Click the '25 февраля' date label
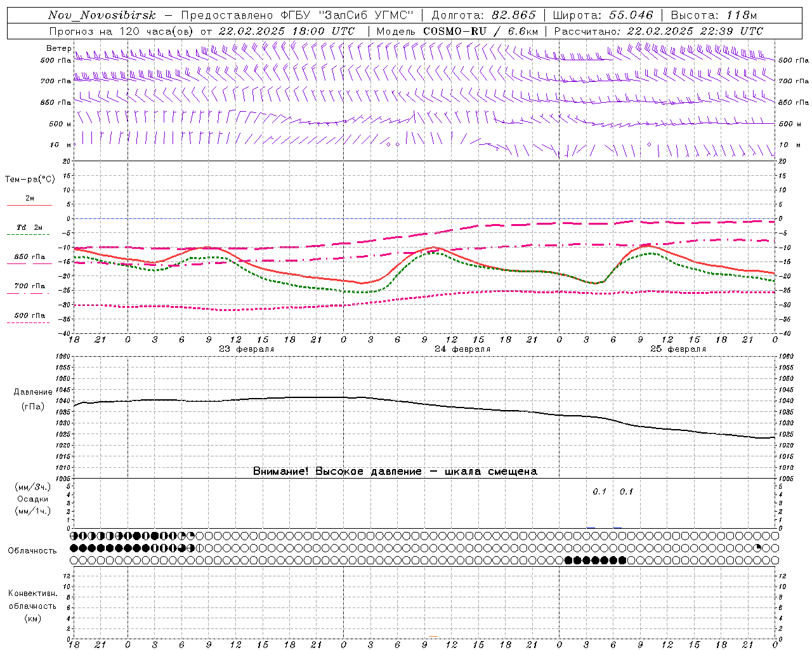 pos(678,349)
